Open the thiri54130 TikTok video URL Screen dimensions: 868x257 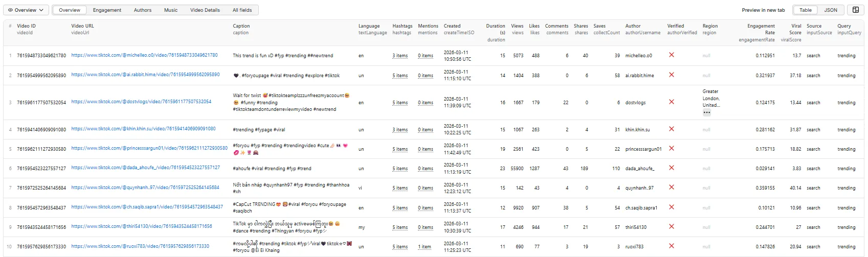[x=142, y=226]
